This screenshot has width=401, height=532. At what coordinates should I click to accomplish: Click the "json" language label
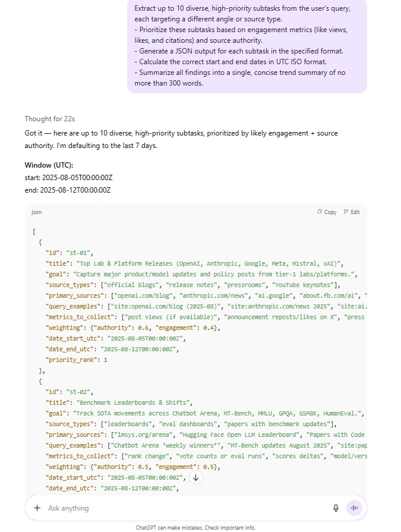[x=36, y=212]
